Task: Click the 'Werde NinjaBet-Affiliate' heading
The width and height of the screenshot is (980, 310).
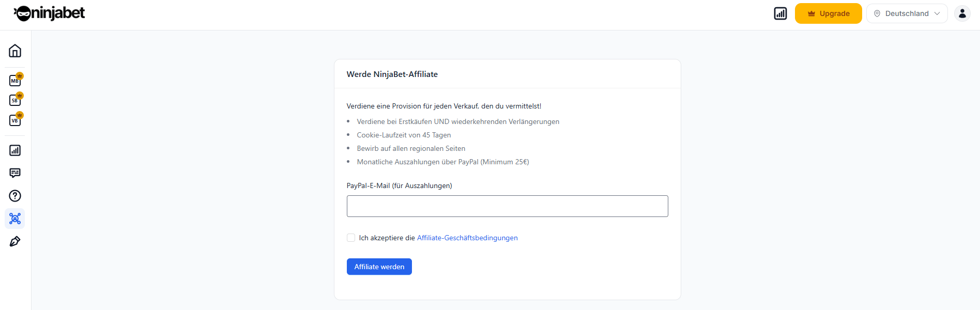Action: pyautogui.click(x=392, y=74)
